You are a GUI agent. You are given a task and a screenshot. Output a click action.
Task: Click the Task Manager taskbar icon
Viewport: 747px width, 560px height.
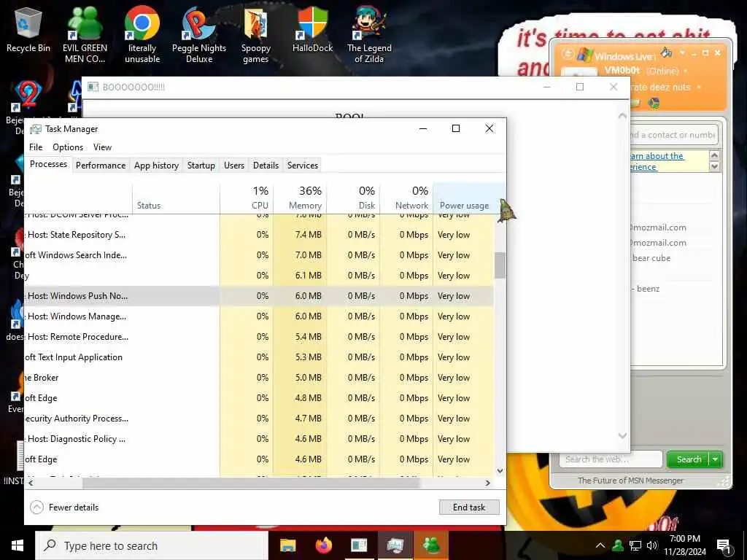click(x=395, y=545)
